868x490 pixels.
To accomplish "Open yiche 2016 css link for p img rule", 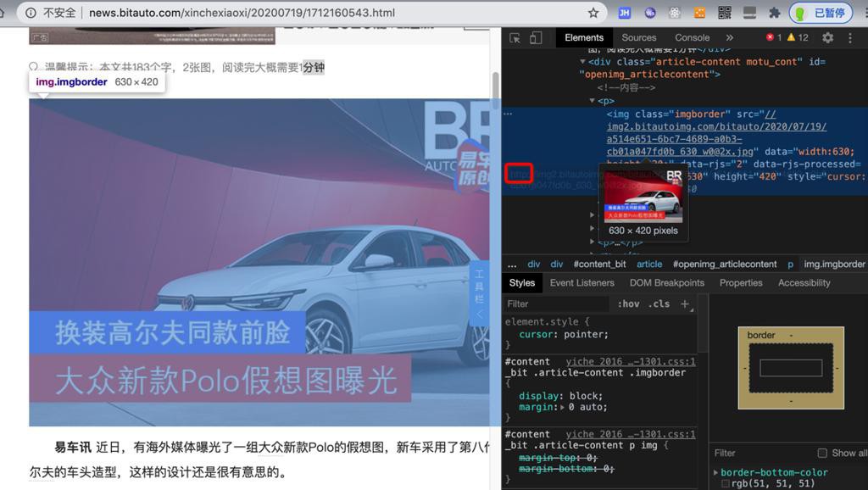I will click(630, 435).
